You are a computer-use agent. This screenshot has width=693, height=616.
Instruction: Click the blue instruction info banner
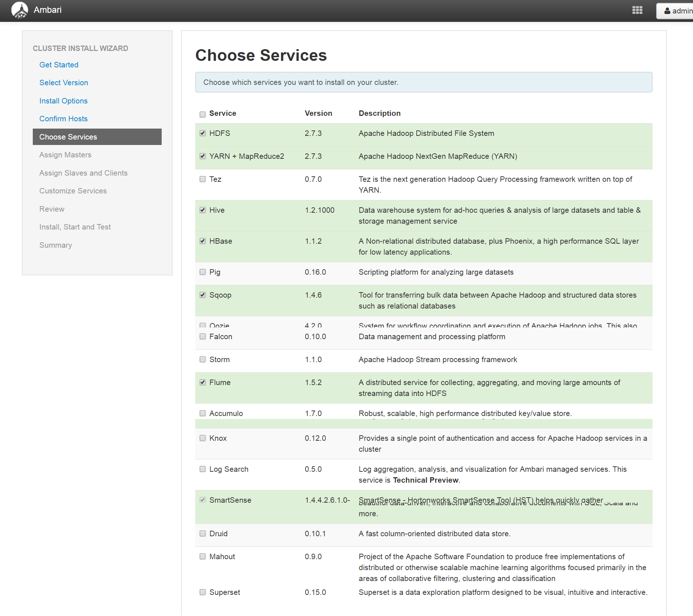point(424,82)
